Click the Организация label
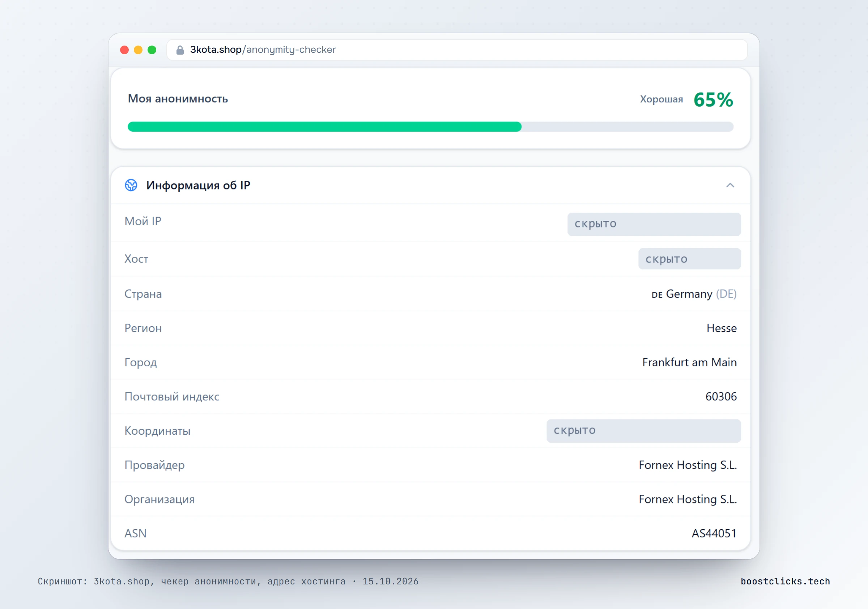868x609 pixels. click(159, 499)
